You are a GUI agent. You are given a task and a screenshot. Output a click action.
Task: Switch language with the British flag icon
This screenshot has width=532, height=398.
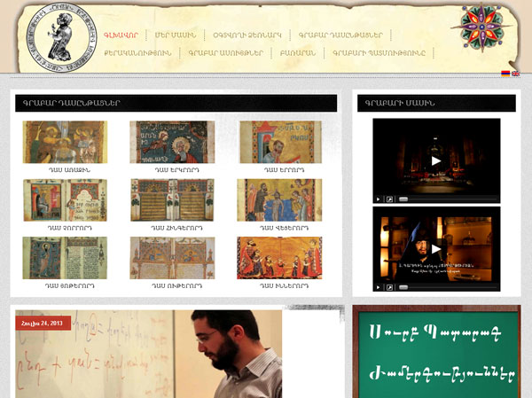point(515,74)
